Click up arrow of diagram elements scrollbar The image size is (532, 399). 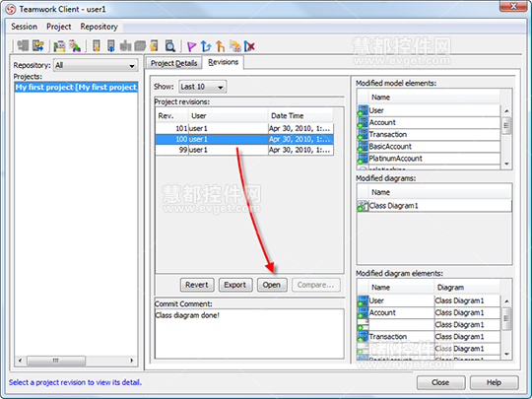(x=506, y=300)
